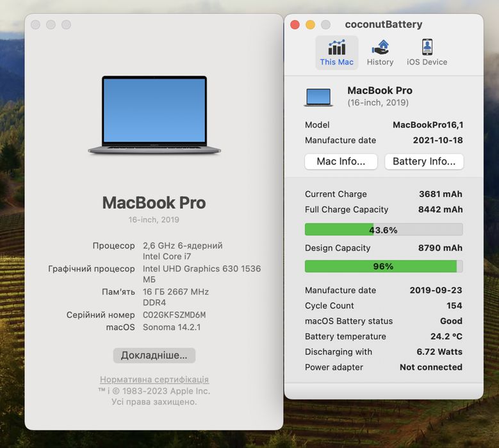
Task: Click the large MacBook image in About window
Action: click(x=154, y=115)
